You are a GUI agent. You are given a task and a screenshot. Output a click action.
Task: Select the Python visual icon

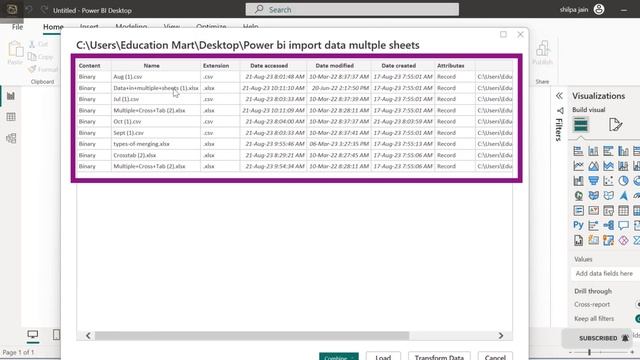point(578,225)
